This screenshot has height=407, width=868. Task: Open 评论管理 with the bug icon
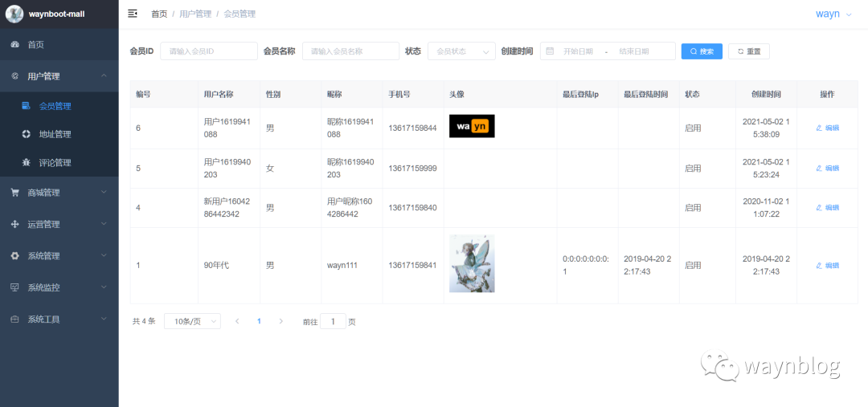click(x=26, y=163)
